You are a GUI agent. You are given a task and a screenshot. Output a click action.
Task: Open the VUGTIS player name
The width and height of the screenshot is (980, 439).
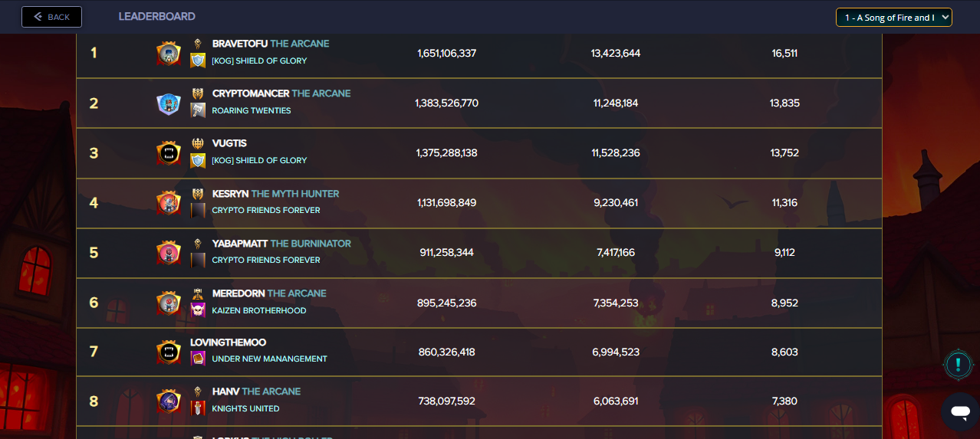(229, 143)
